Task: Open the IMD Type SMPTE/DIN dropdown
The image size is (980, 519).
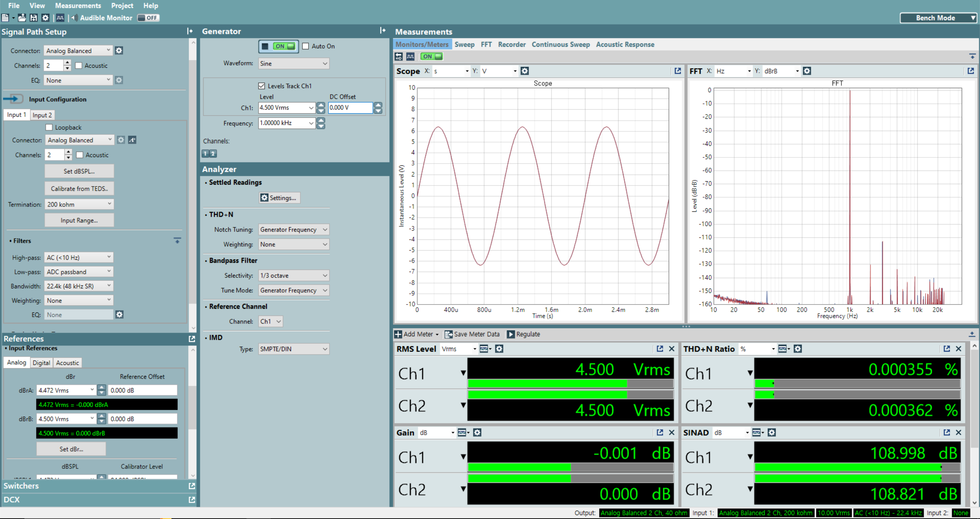Action: pyautogui.click(x=294, y=349)
